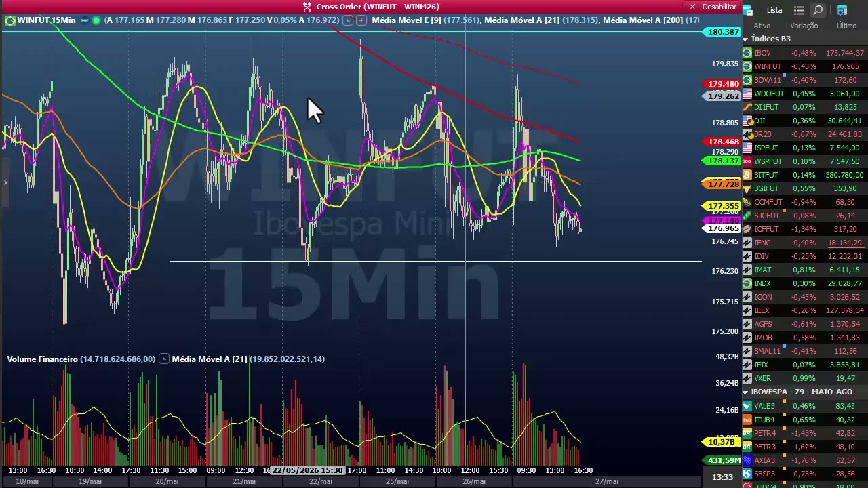Click the DJI flag icon
Image resolution: width=868 pixels, height=488 pixels.
747,121
